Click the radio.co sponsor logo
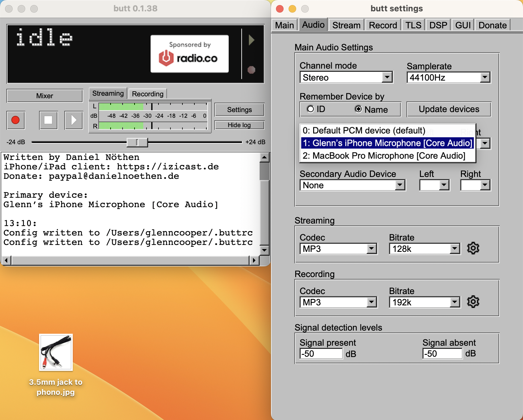Image resolution: width=523 pixels, height=420 pixels. pos(190,54)
